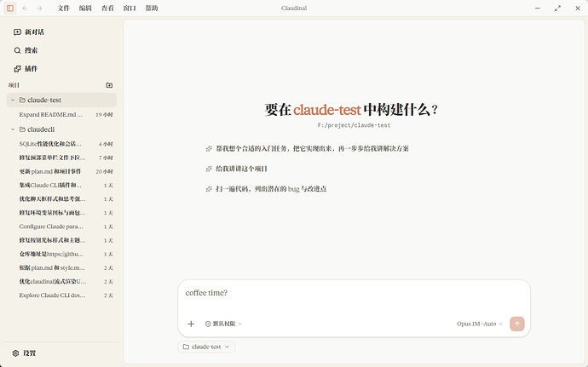Maximize the Claudinal window
The height and width of the screenshot is (367, 588).
pos(557,8)
